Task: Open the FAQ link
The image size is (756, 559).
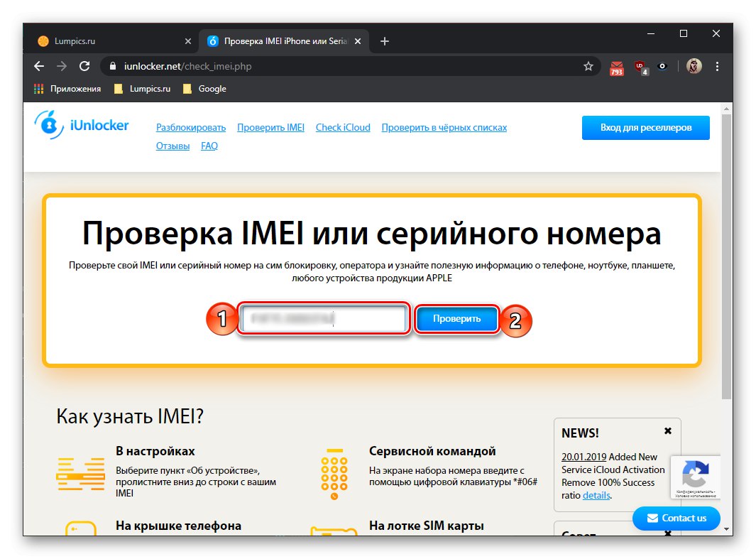Action: [x=209, y=146]
